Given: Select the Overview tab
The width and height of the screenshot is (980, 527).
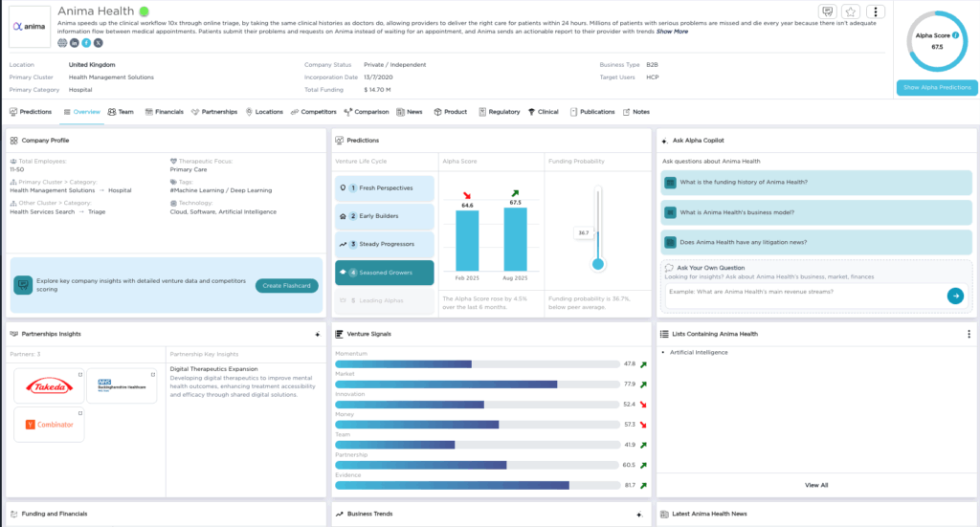Looking at the screenshot, I should coord(82,112).
